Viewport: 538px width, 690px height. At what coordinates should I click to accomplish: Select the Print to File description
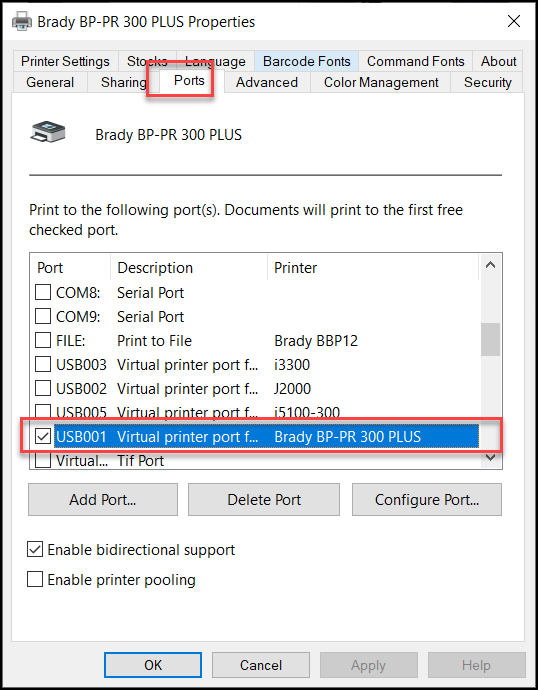(x=154, y=341)
